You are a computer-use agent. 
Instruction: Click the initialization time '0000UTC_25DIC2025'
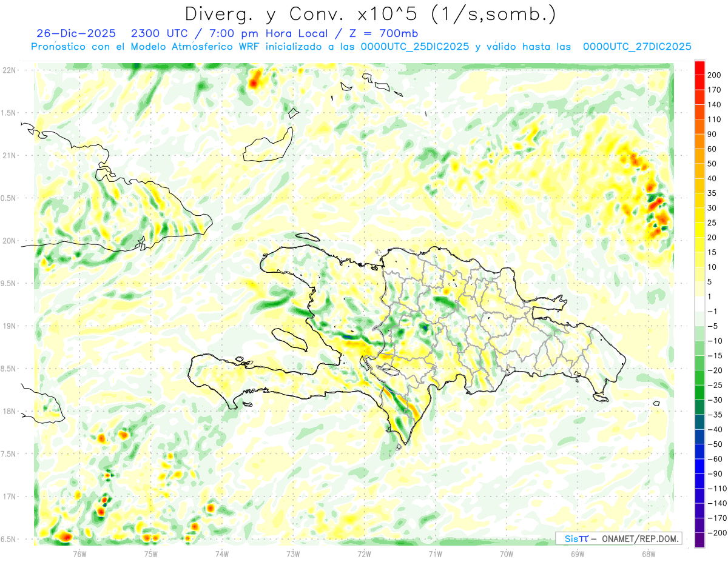tap(414, 47)
